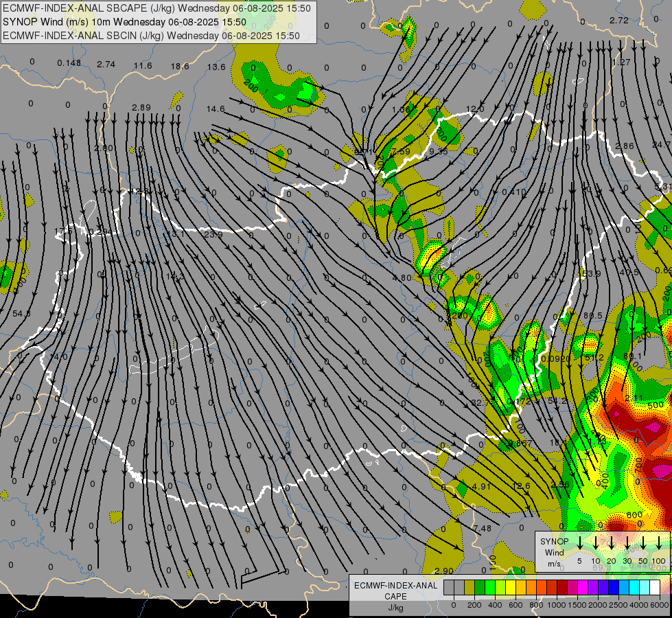Screen dimensions: 672x618
Task: Click the map value '9.35'
Action: pyautogui.click(x=439, y=151)
